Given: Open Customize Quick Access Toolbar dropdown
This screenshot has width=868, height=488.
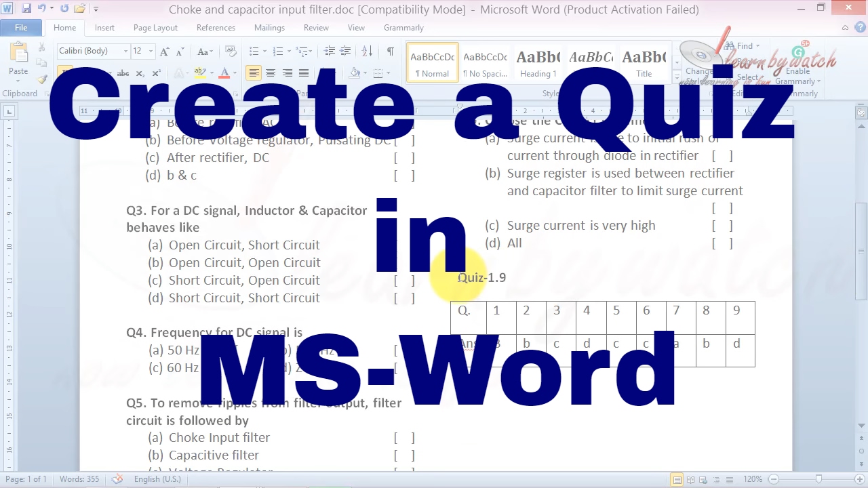Looking at the screenshot, I should click(96, 9).
